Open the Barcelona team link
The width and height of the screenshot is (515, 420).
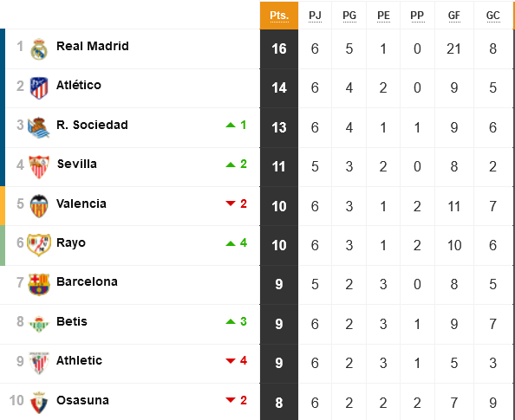(87, 281)
